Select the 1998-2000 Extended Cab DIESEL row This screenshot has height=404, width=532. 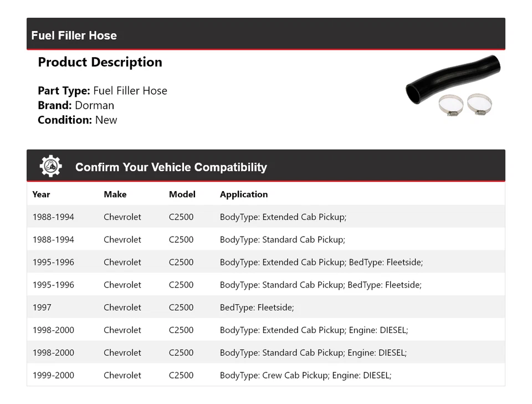[265, 330]
